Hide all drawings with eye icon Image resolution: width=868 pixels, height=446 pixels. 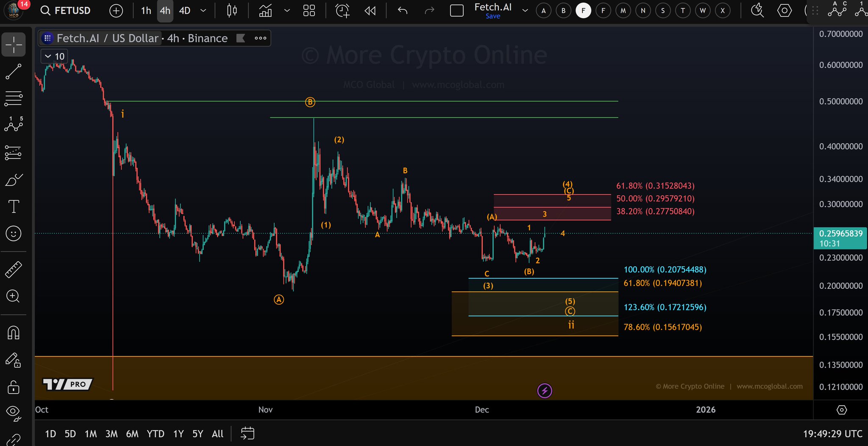(13, 413)
